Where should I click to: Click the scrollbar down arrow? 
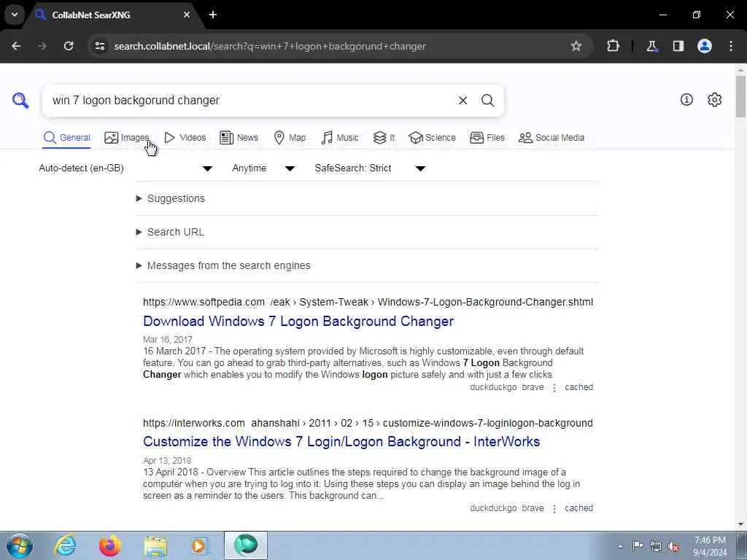(x=740, y=524)
